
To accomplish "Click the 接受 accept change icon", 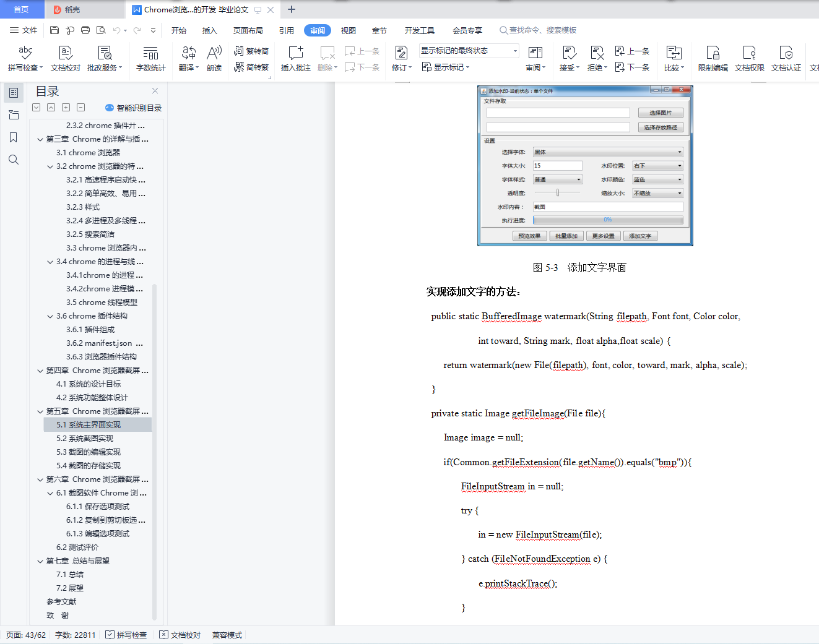I will (x=570, y=53).
